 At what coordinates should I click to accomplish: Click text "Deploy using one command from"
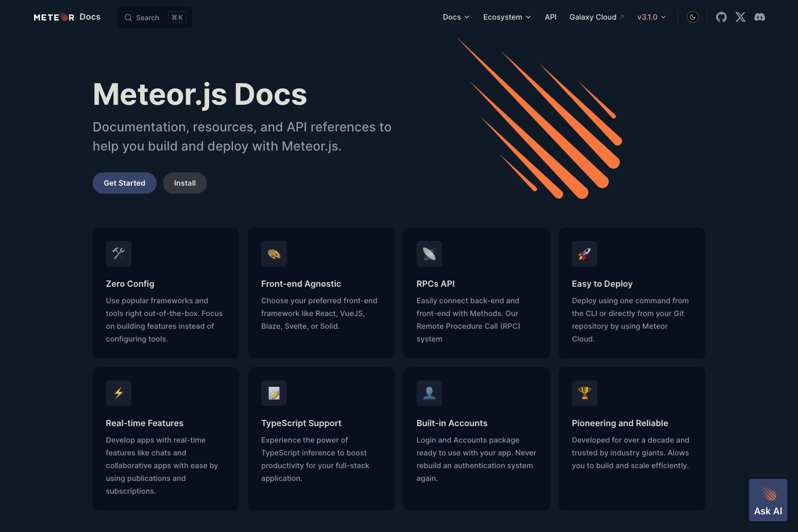tap(630, 301)
